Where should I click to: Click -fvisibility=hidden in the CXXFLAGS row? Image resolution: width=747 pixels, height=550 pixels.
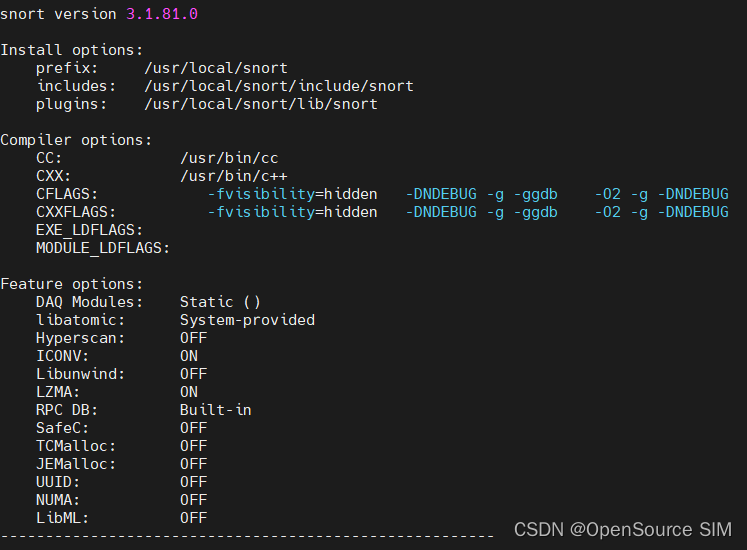click(x=293, y=212)
